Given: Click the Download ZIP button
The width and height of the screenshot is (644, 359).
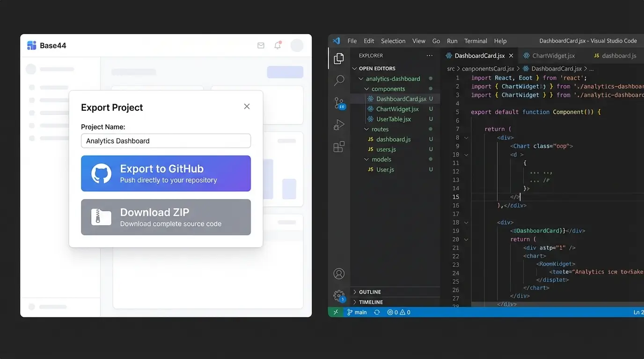Looking at the screenshot, I should click(x=166, y=217).
